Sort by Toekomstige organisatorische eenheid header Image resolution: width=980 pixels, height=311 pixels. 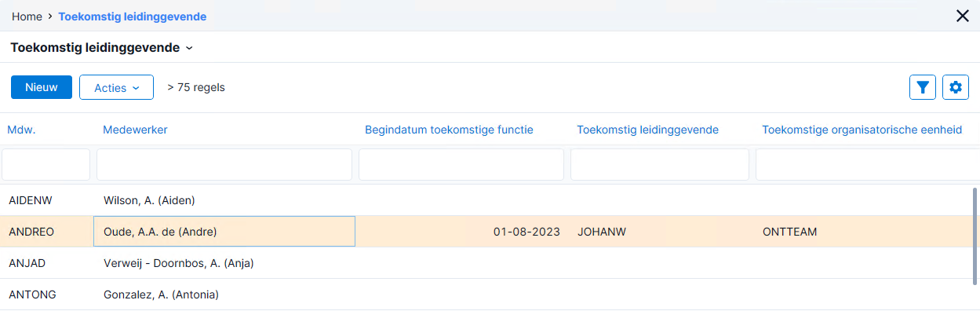(862, 130)
